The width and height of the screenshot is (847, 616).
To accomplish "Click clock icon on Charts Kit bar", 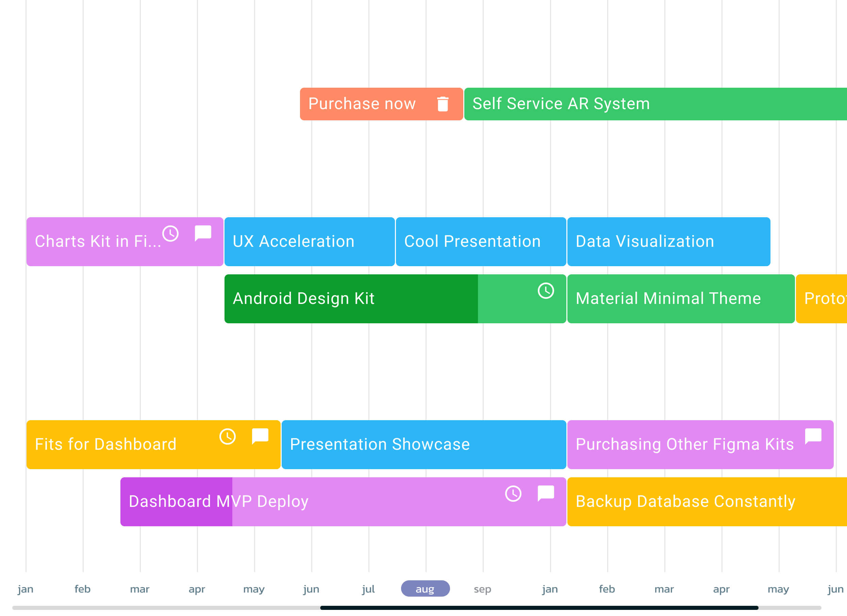I will 170,234.
